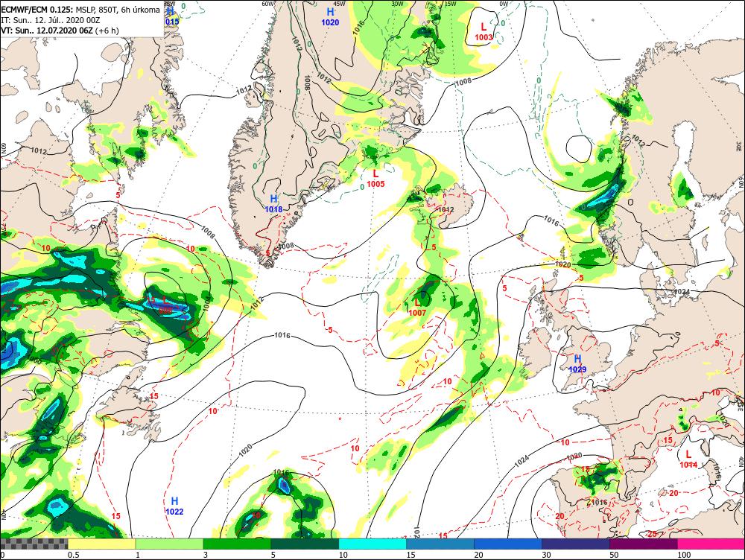
Task: Click the L 1014 low near Italy
Action: (688, 459)
